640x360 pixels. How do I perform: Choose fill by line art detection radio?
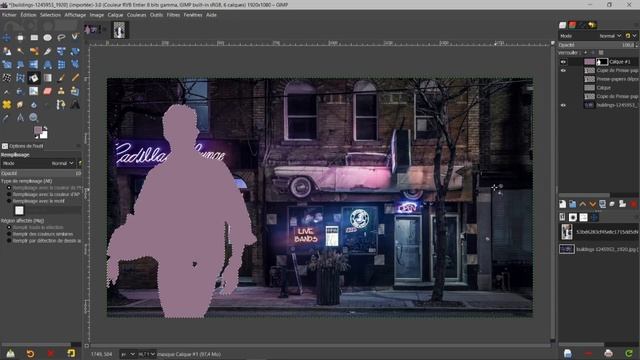point(9,241)
